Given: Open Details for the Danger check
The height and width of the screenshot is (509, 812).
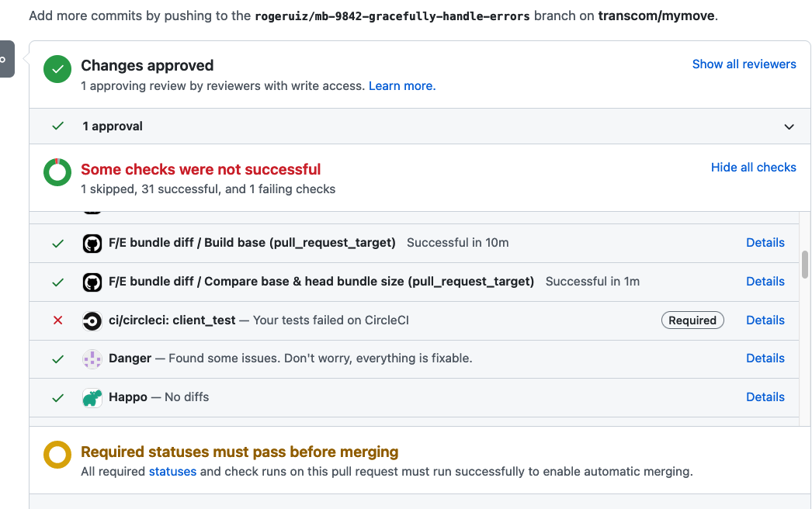Looking at the screenshot, I should coord(765,358).
